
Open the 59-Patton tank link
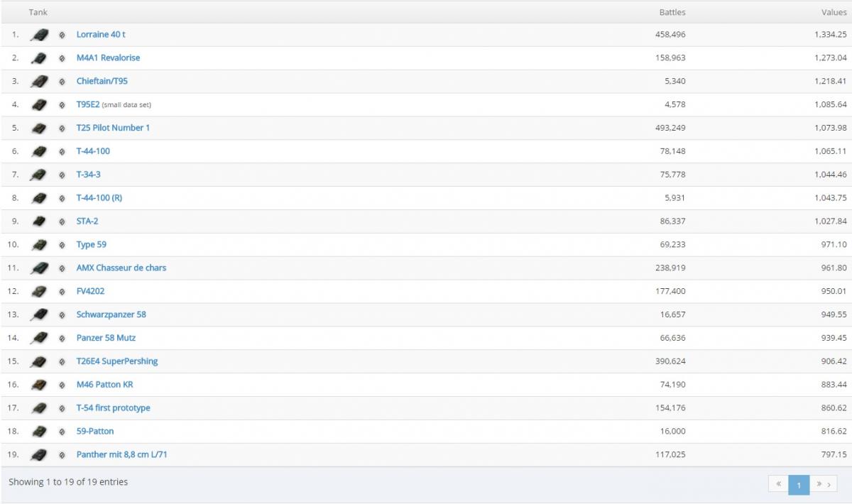(x=95, y=432)
